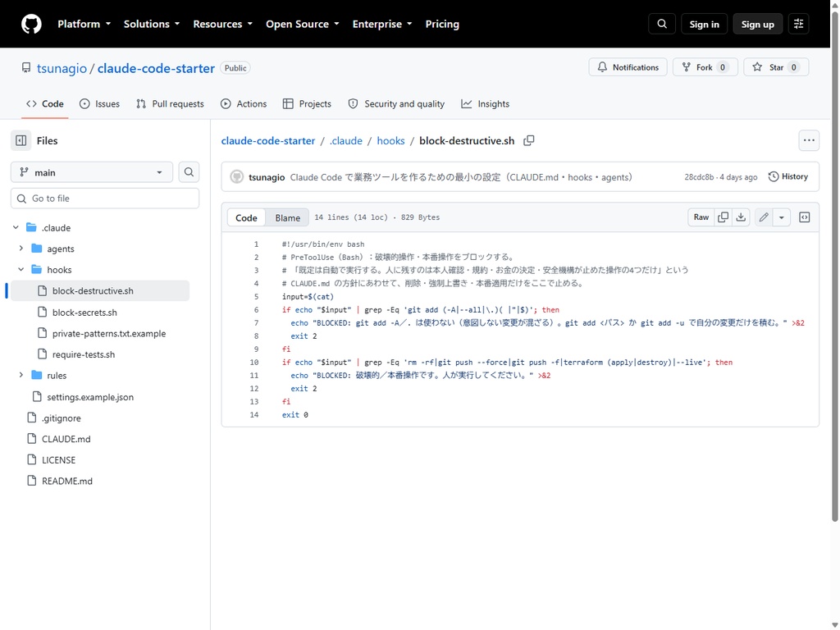The width and height of the screenshot is (840, 630).
Task: Focus the Go to file search field
Action: (x=105, y=199)
